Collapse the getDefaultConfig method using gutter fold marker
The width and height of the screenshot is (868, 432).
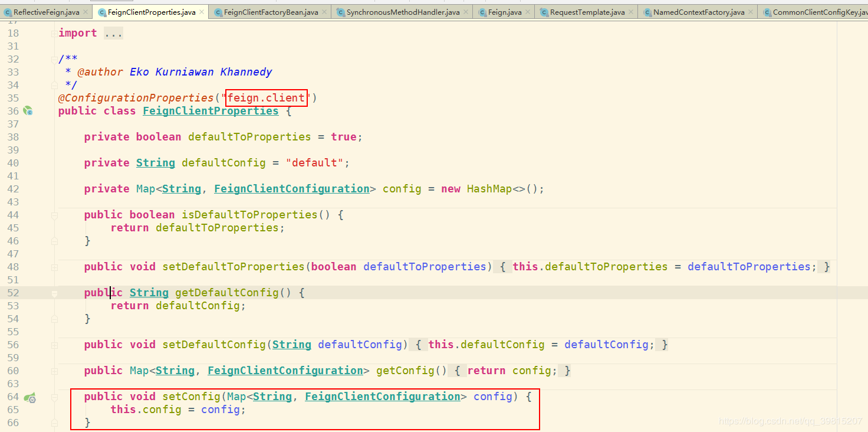click(x=54, y=292)
